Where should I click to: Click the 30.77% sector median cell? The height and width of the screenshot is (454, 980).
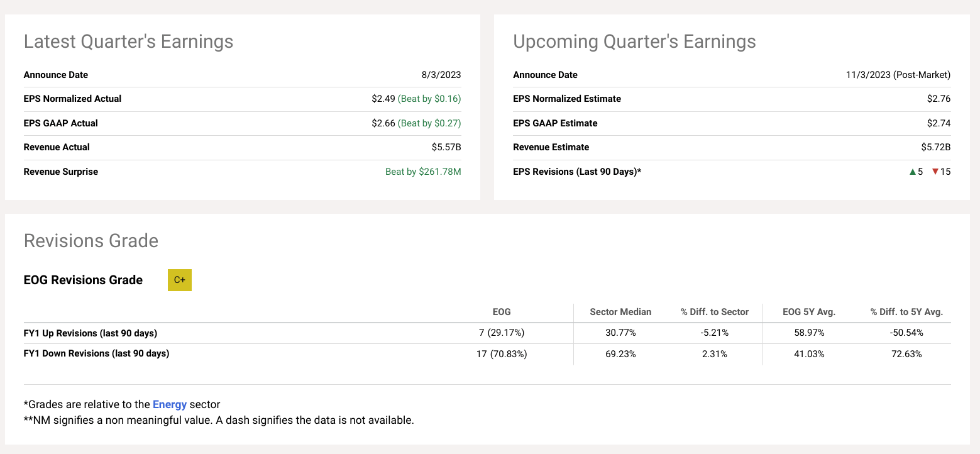(620, 333)
